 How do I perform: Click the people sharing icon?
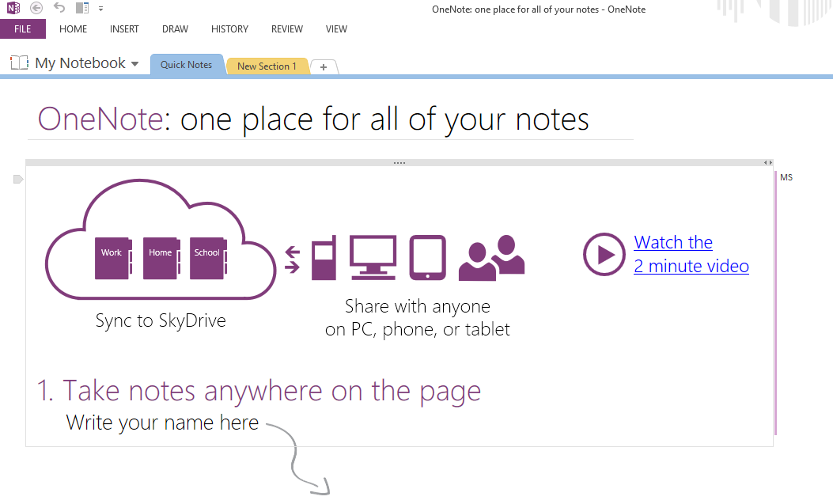click(x=492, y=258)
